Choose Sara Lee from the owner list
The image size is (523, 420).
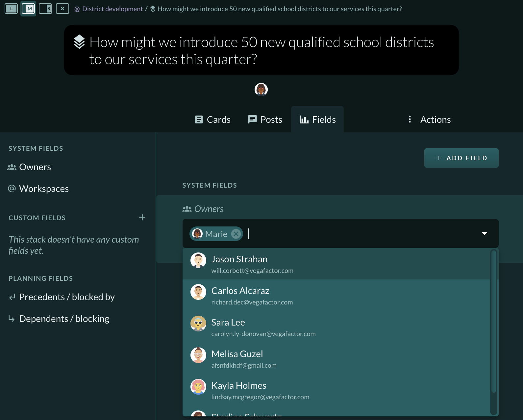[x=336, y=327]
